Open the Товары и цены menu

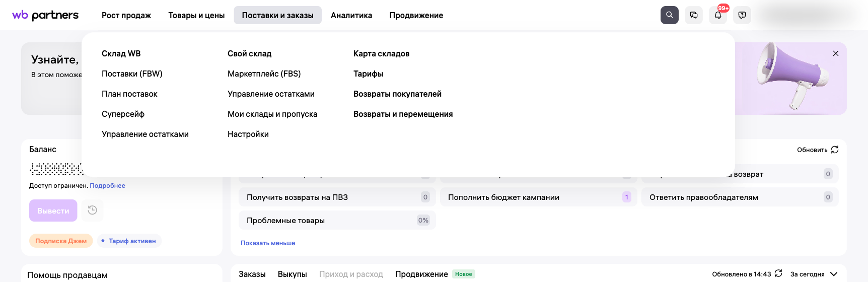pos(196,15)
